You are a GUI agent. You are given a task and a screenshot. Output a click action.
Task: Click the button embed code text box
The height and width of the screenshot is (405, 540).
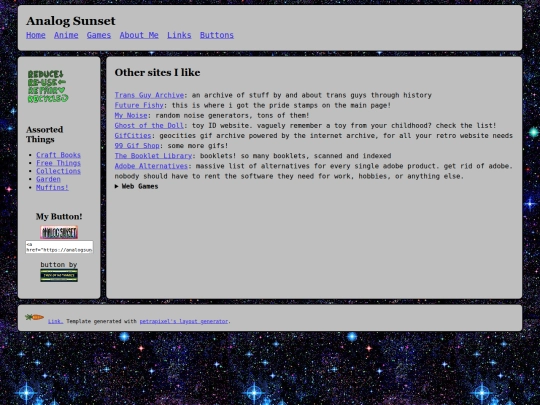point(59,247)
